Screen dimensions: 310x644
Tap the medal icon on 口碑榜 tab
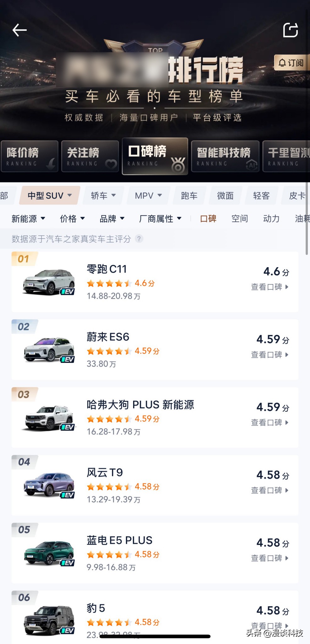178,165
